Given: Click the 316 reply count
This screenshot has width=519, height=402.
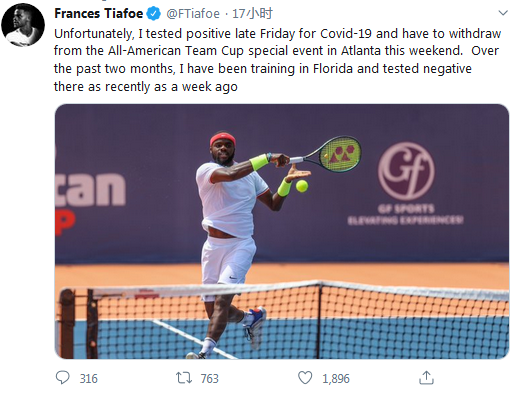Looking at the screenshot, I should click(89, 379).
